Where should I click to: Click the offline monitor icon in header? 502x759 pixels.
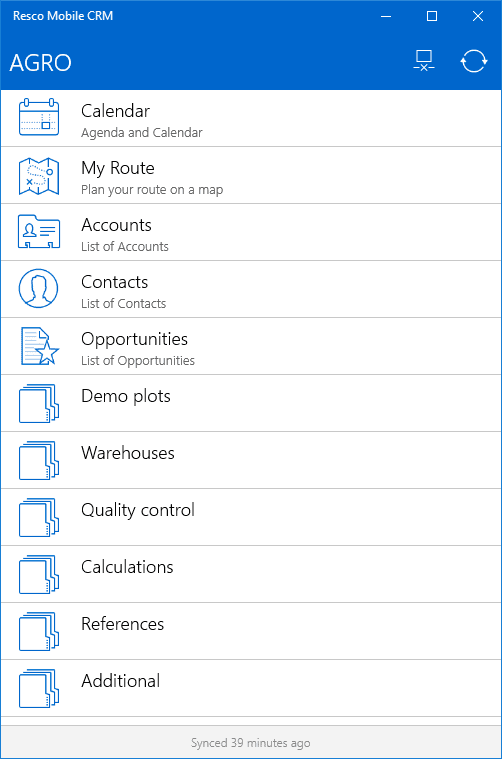pyautogui.click(x=424, y=61)
